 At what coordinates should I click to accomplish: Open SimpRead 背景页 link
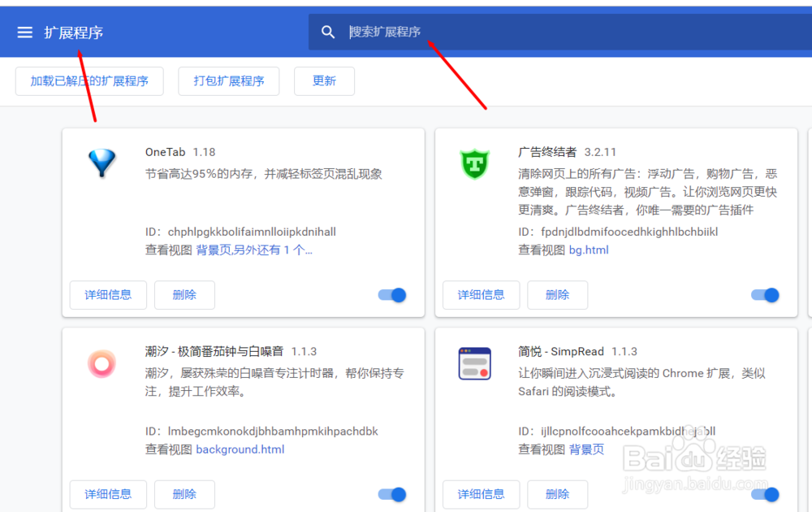pyautogui.click(x=587, y=449)
